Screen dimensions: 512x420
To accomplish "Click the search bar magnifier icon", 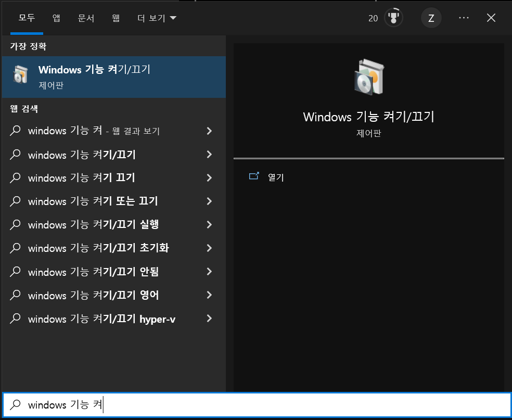I will 15,405.
